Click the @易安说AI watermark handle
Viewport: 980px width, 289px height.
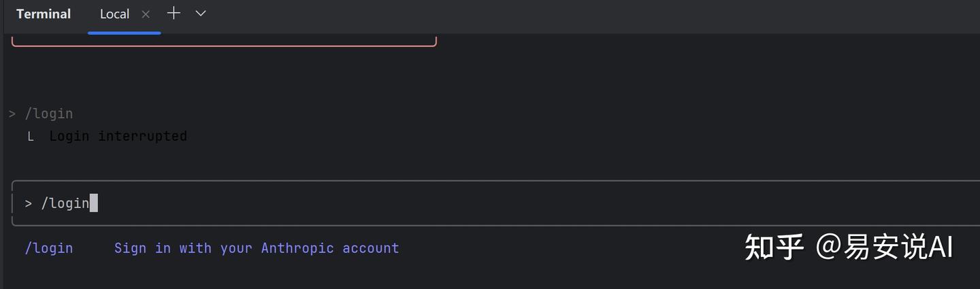click(x=884, y=248)
